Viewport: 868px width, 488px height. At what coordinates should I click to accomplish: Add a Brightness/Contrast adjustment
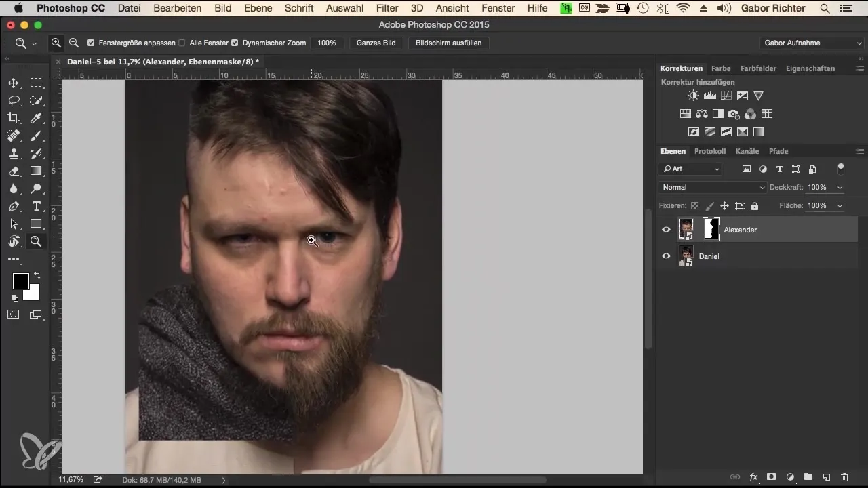693,96
